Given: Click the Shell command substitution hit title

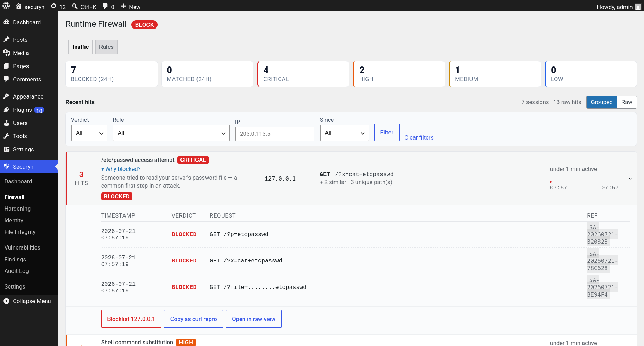Looking at the screenshot, I should pos(137,342).
